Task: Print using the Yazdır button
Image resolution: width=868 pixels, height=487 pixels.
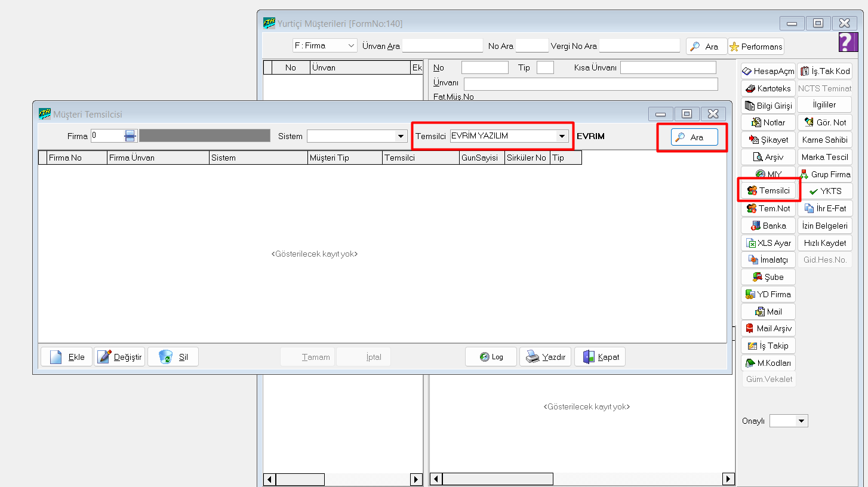Action: 546,357
